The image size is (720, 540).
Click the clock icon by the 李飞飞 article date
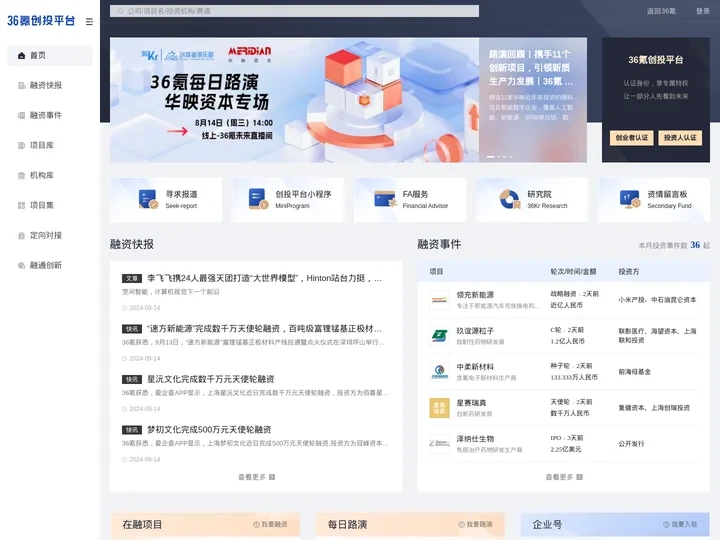[x=124, y=308]
